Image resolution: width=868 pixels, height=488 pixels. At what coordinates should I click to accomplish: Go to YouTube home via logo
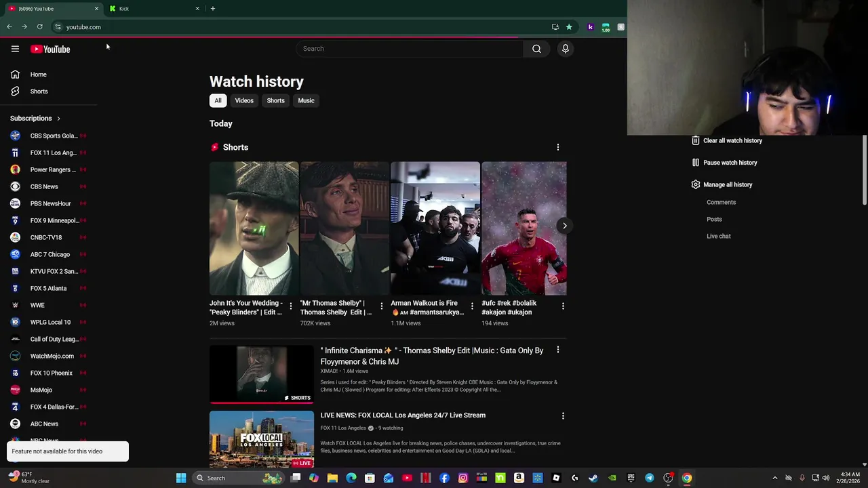50,49
